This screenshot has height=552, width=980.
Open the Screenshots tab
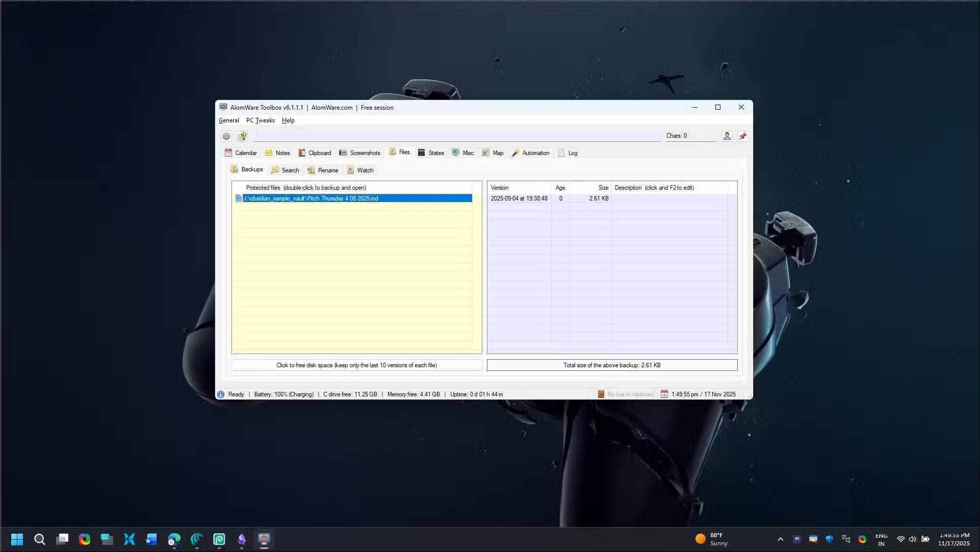[359, 153]
